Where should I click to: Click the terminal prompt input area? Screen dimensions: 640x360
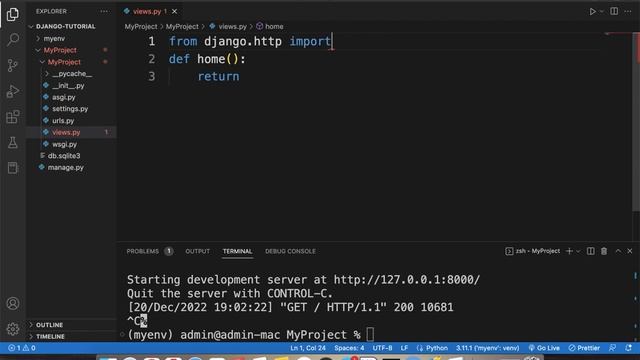[x=370, y=335]
